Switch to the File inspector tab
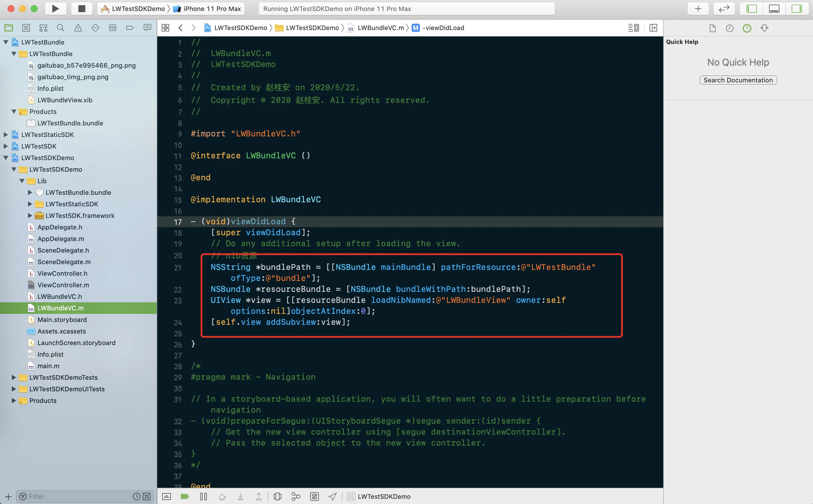The width and height of the screenshot is (813, 504). point(712,28)
